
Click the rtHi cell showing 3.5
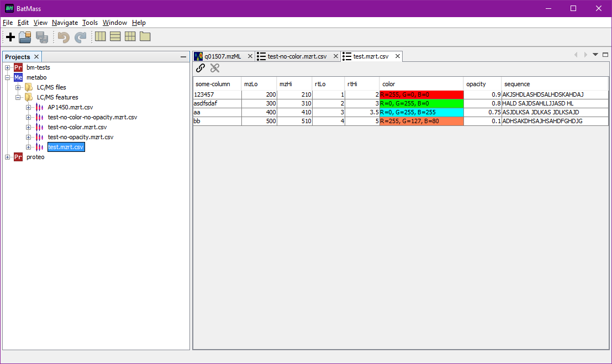point(362,112)
